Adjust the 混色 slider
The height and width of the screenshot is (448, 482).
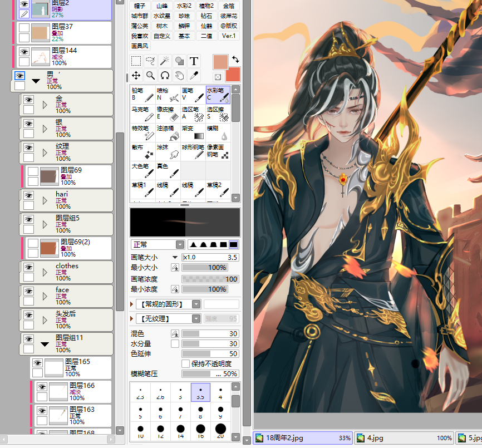pyautogui.click(x=210, y=334)
